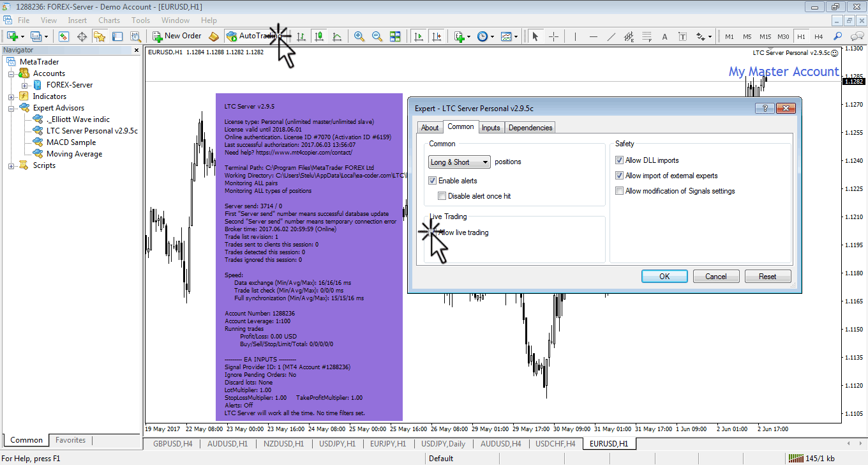
Task: Switch chart to bar chart mode
Action: pyautogui.click(x=301, y=36)
